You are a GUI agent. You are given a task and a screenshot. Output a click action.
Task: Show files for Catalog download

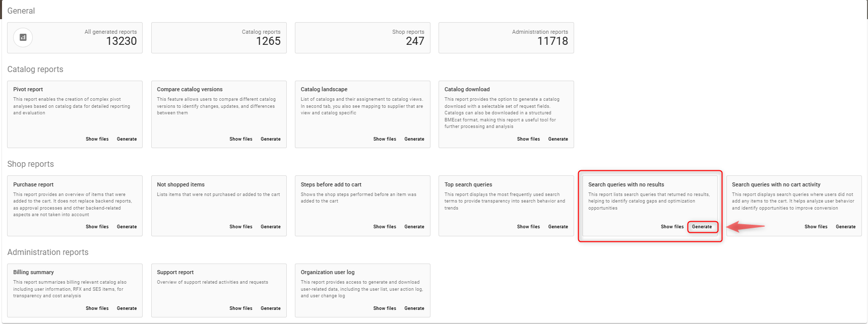click(x=528, y=139)
